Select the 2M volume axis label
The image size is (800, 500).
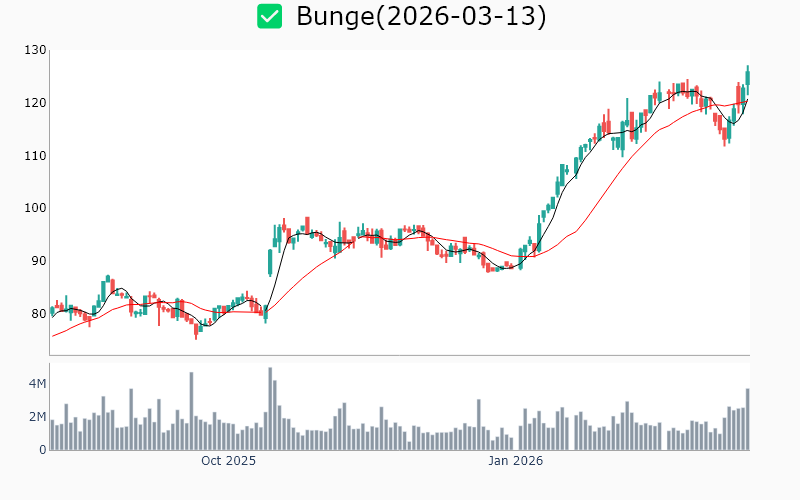pyautogui.click(x=37, y=417)
